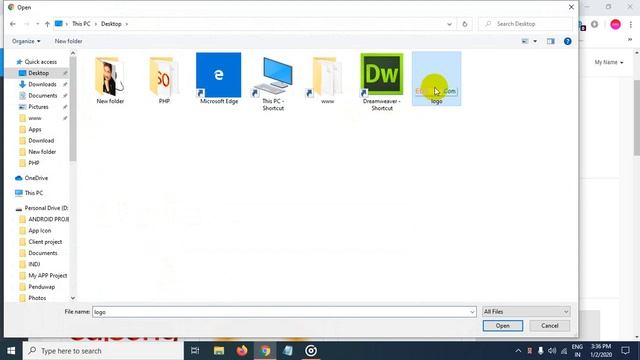
Task: Click the Cancel button
Action: (549, 326)
